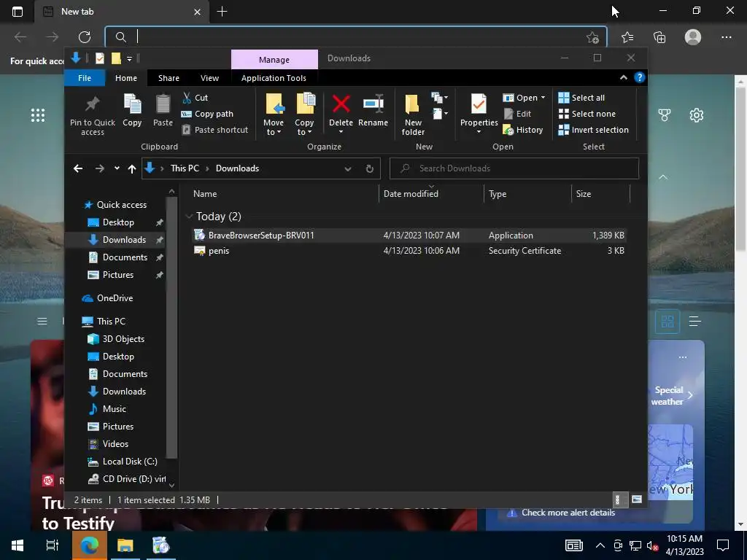This screenshot has width=747, height=560.
Task: Cut the selected file
Action: click(x=196, y=98)
